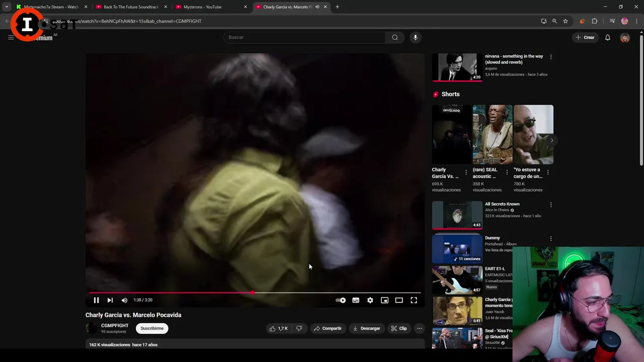Open the Chrome three-dot menu

point(637,21)
